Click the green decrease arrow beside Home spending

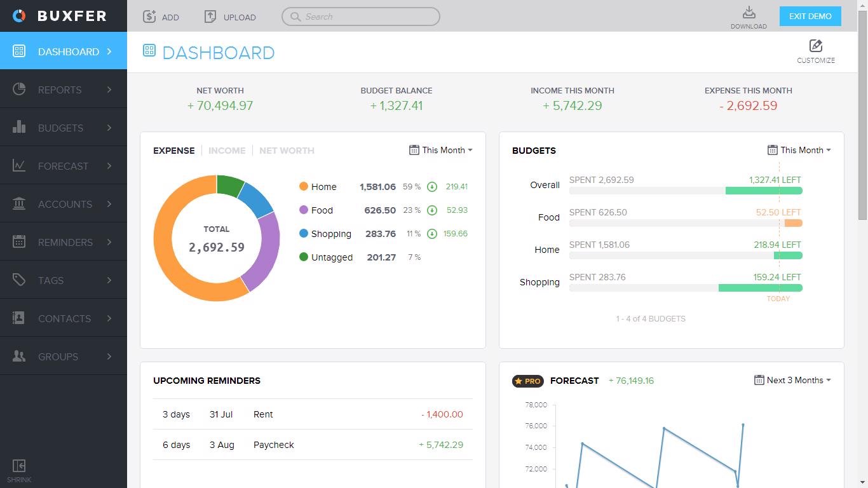tap(433, 187)
